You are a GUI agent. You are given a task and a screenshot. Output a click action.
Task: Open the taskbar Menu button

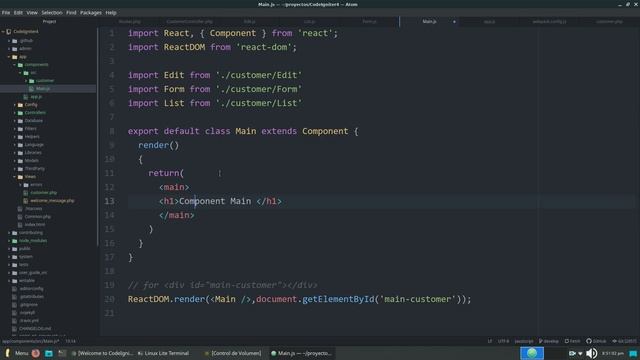17,353
